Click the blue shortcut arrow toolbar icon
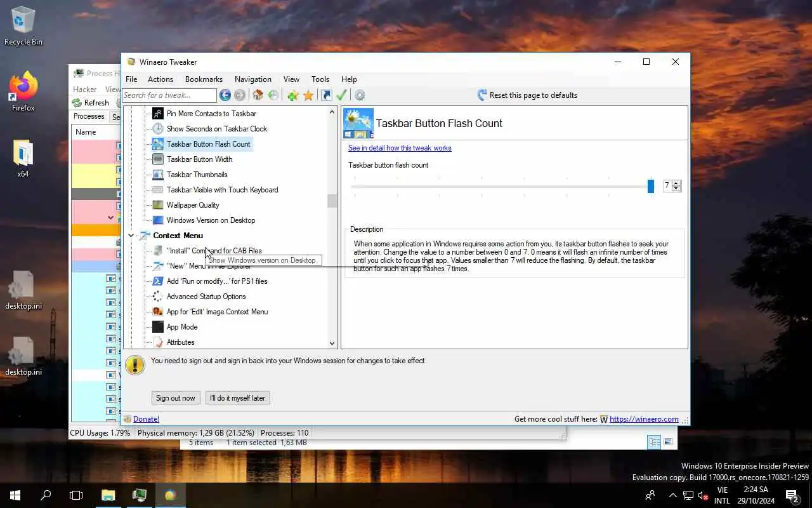The height and width of the screenshot is (508, 812). [x=327, y=95]
